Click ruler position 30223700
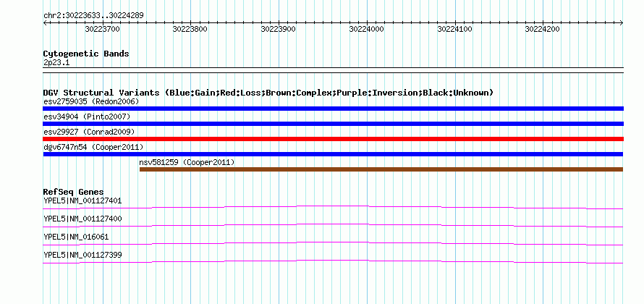Viewport: 644px width, 304px height. coord(102,29)
